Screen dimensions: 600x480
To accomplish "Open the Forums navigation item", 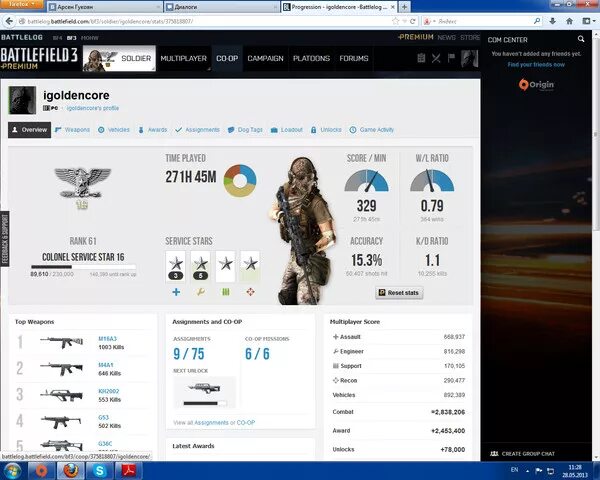I will point(354,59).
